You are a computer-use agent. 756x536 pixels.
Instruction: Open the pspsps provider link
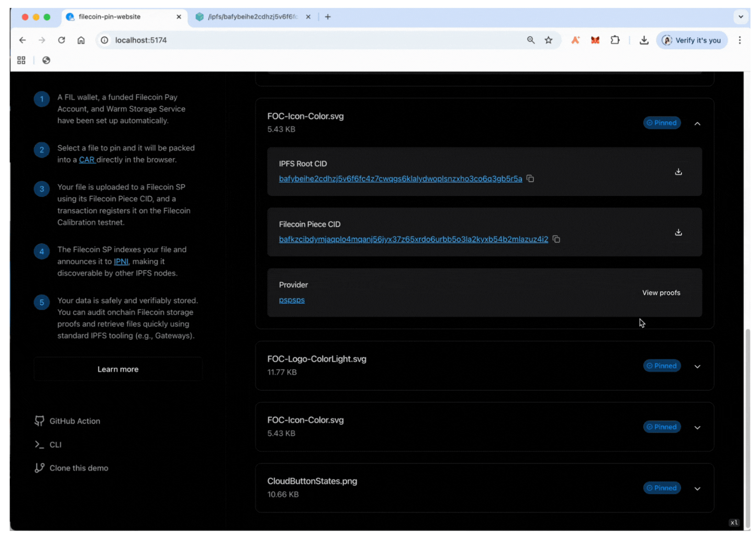pos(292,300)
